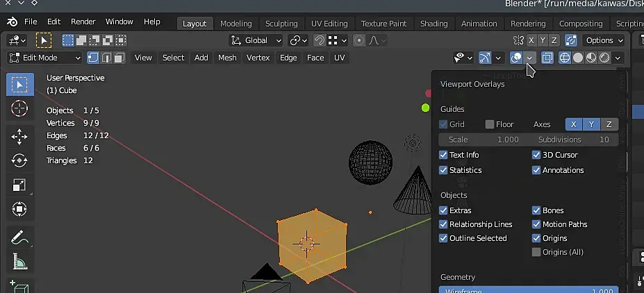Open the editor type dropdown
The image size is (644, 293).
pos(17,40)
